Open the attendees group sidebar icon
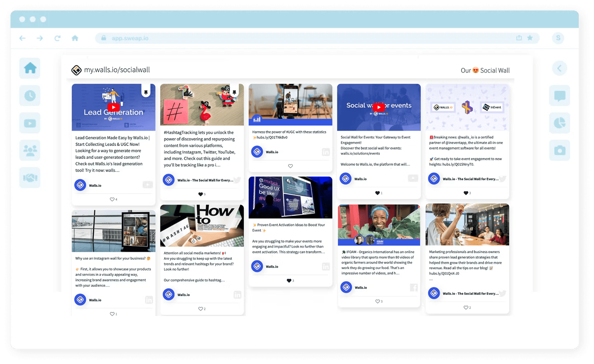Viewport: 594px width, 364px height. click(x=30, y=150)
